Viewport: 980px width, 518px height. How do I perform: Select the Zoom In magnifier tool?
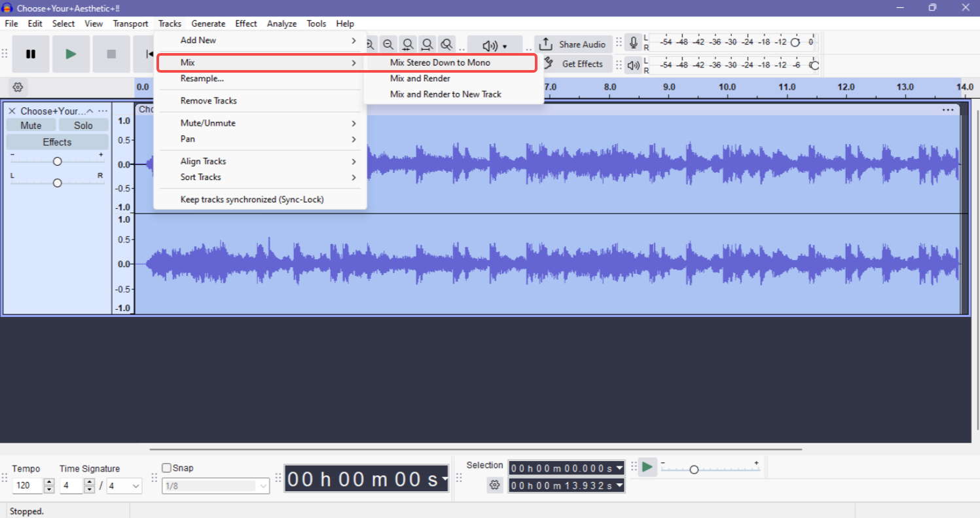[x=371, y=44]
